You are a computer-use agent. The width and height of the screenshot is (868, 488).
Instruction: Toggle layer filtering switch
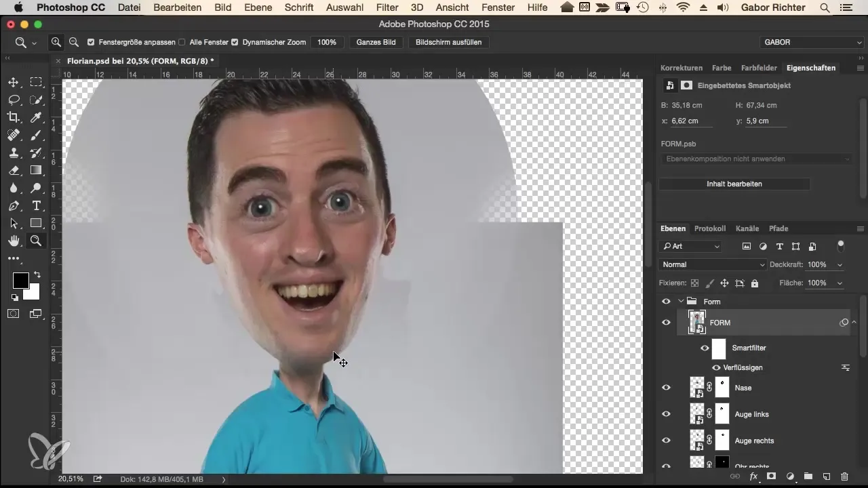[842, 245]
